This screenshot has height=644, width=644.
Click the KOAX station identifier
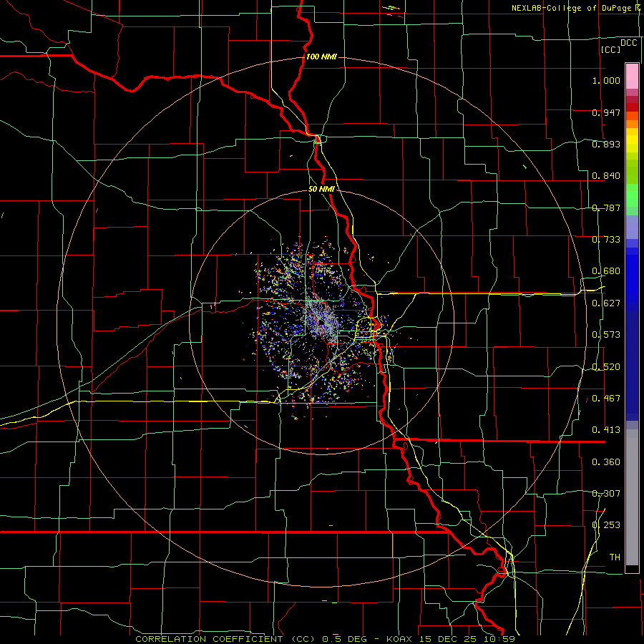pos(401,639)
